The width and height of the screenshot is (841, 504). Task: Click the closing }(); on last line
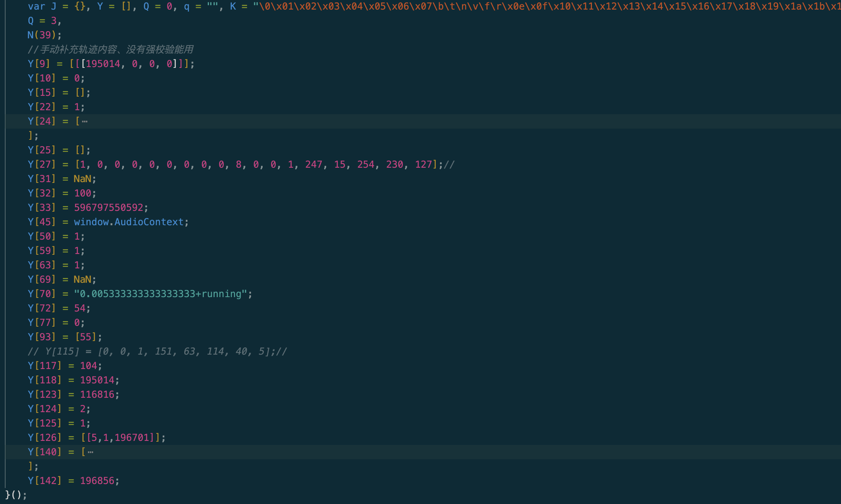tap(16, 495)
